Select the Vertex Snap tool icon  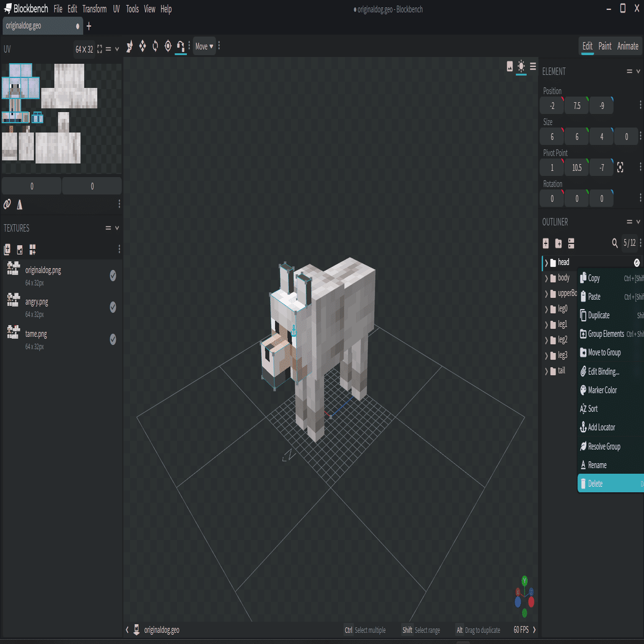pos(181,46)
